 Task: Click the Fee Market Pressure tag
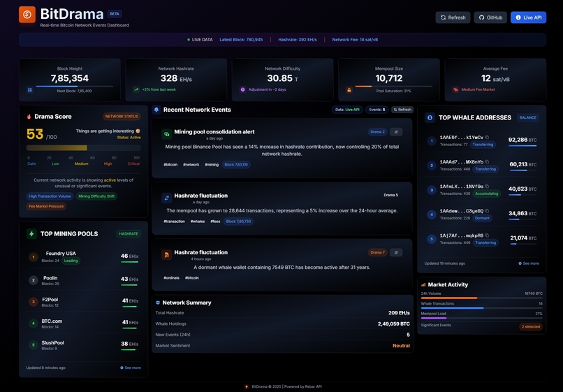46,206
